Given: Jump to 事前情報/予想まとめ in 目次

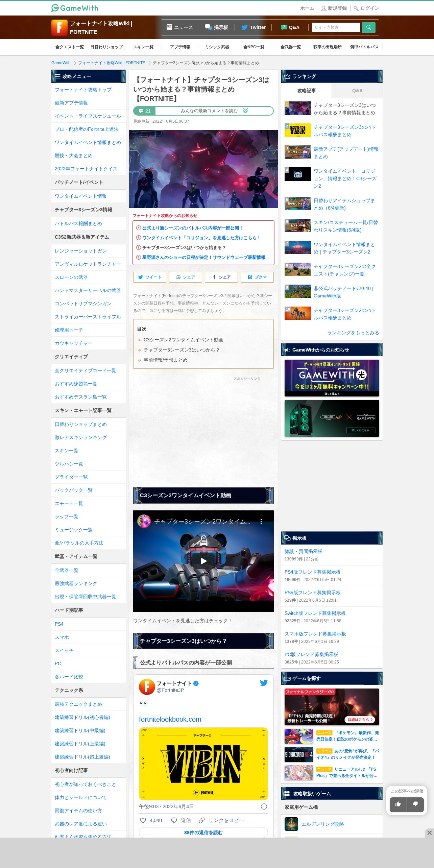Looking at the screenshot, I should coord(165,360).
